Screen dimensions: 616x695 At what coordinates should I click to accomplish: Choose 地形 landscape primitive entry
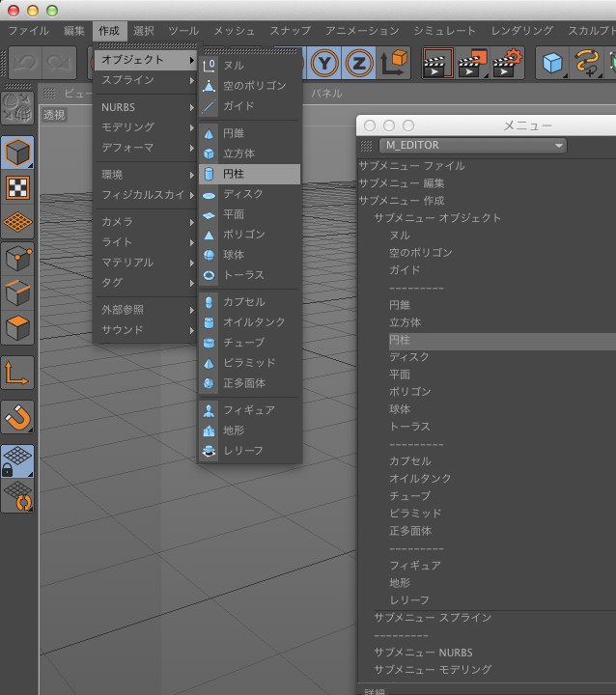coord(250,431)
